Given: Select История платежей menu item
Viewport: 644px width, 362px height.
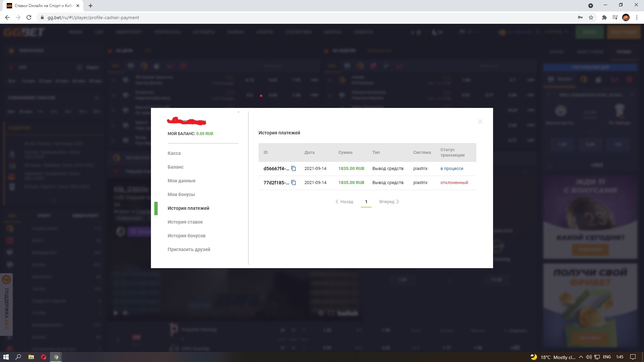Looking at the screenshot, I should pyautogui.click(x=188, y=208).
